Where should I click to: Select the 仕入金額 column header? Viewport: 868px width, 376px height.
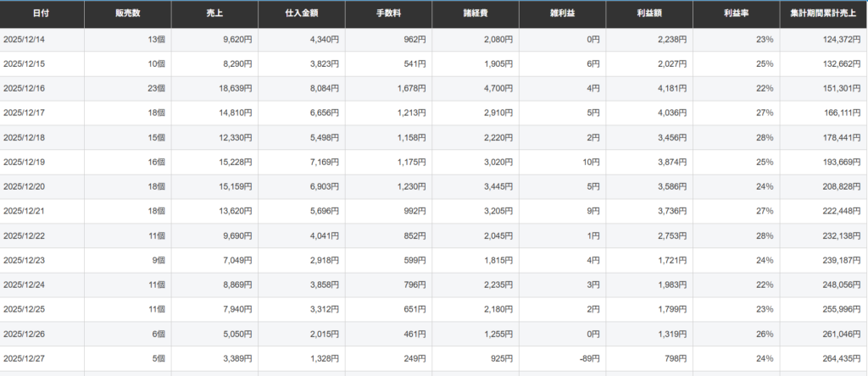301,14
